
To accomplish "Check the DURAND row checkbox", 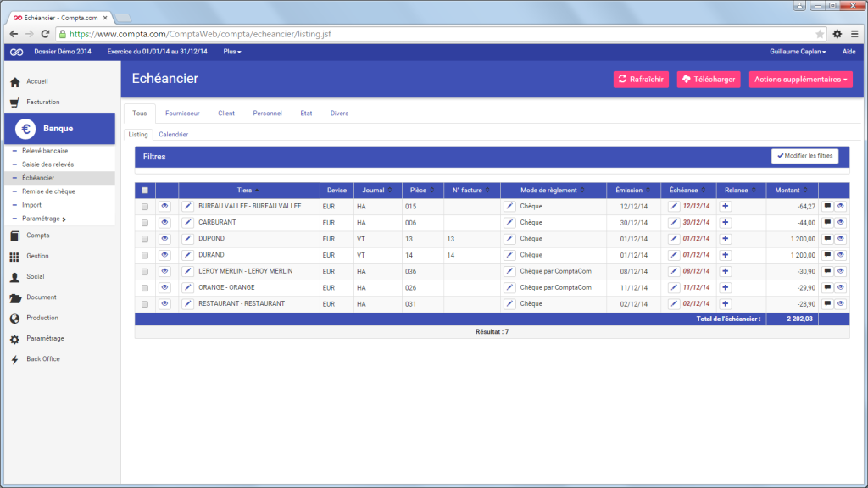I will [145, 255].
